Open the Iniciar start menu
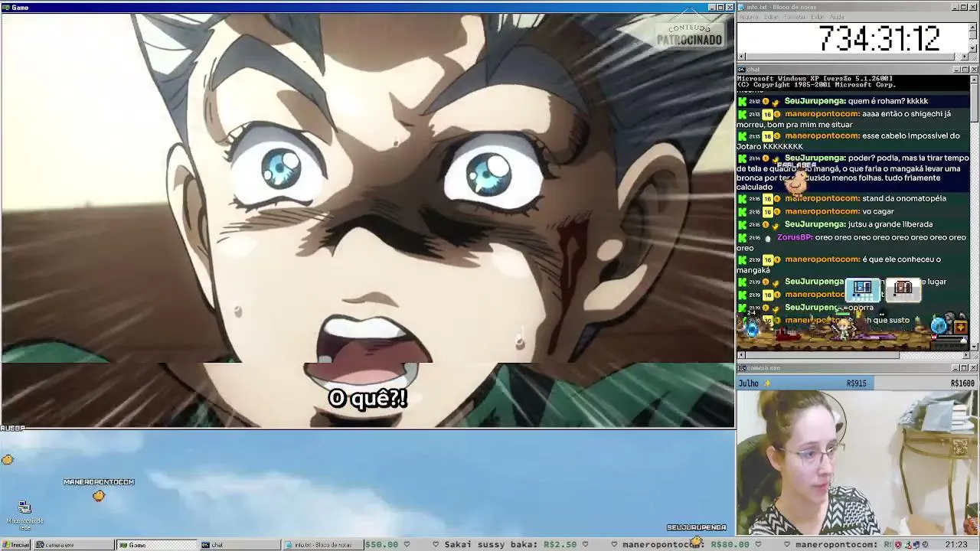The width and height of the screenshot is (980, 551). tap(16, 545)
